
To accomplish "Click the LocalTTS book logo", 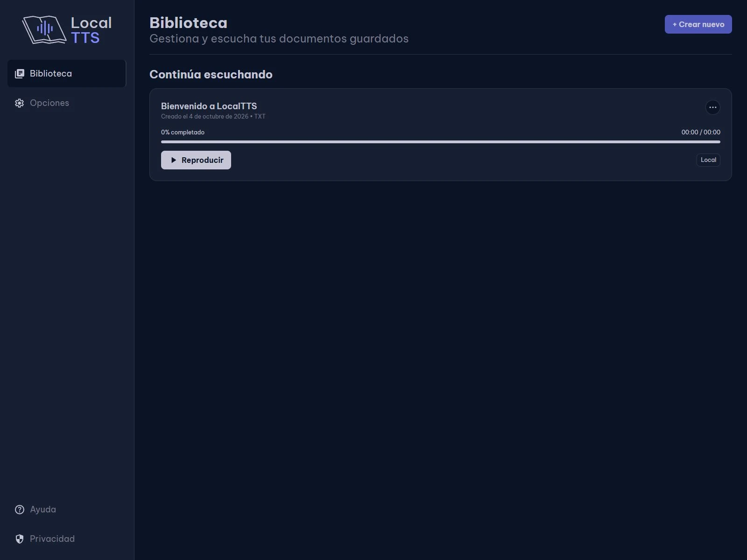I will click(x=44, y=30).
